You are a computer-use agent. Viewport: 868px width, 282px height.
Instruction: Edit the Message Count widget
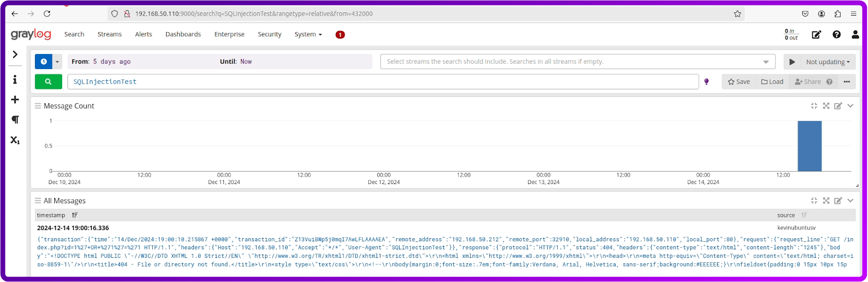[x=838, y=106]
